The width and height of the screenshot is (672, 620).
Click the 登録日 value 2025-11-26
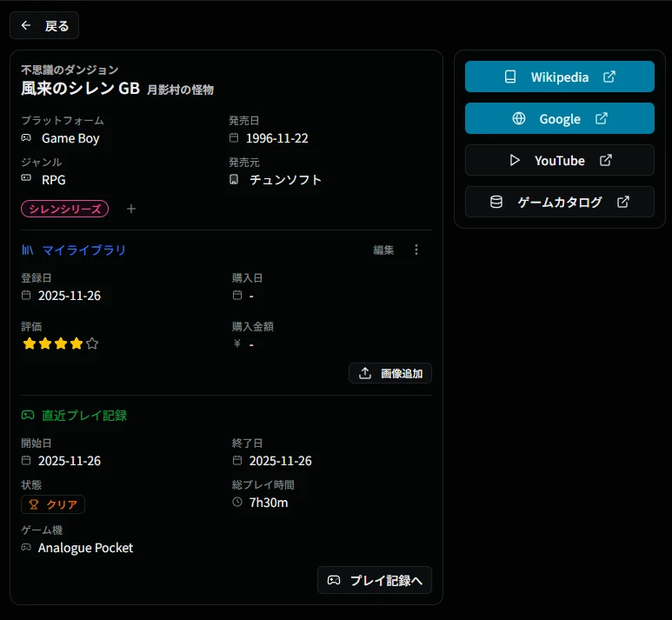(70, 296)
